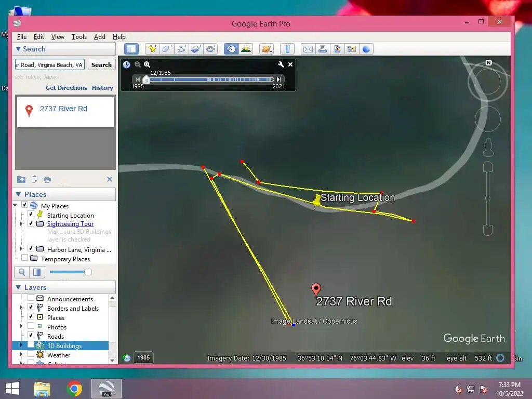Expand the Weather layer node
The width and height of the screenshot is (532, 399).
pos(21,354)
